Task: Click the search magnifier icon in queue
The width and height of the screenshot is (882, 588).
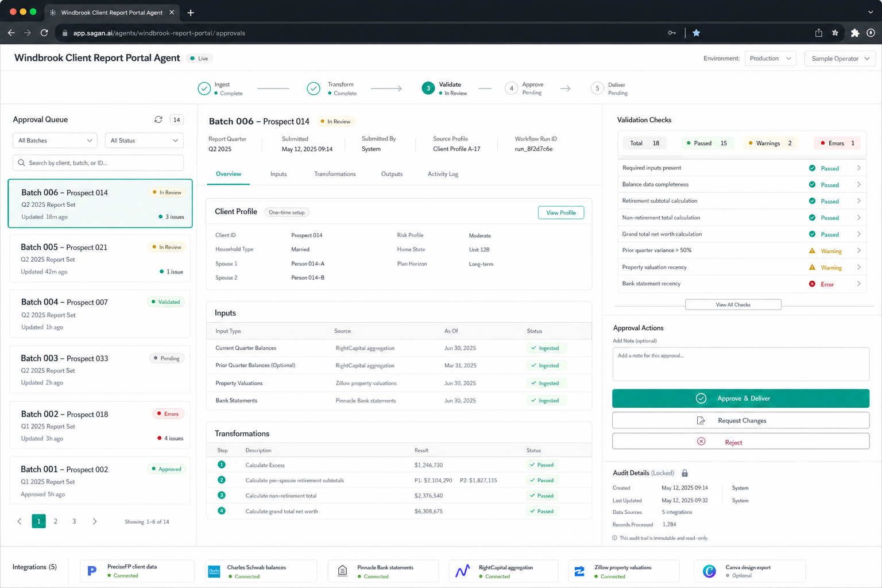Action: [x=21, y=163]
